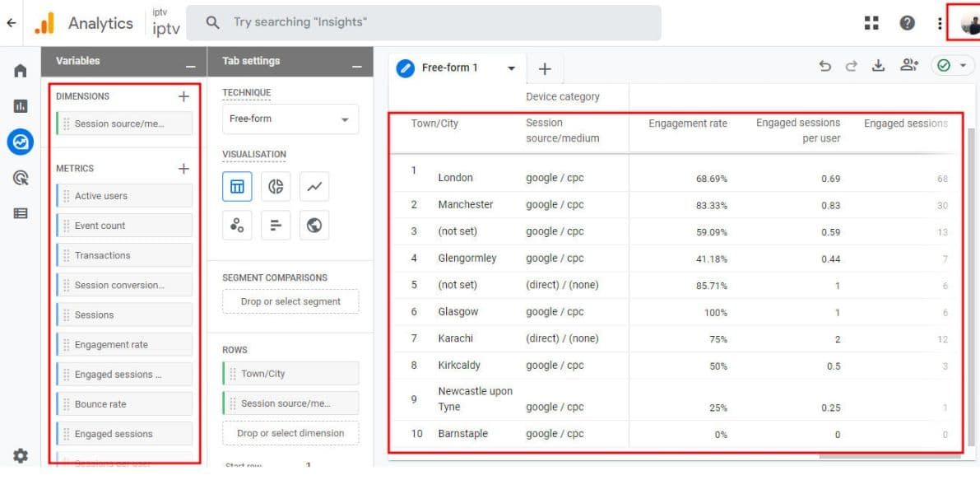Open the Technique Free-form dropdown
The height and width of the screenshot is (480, 980).
(290, 119)
